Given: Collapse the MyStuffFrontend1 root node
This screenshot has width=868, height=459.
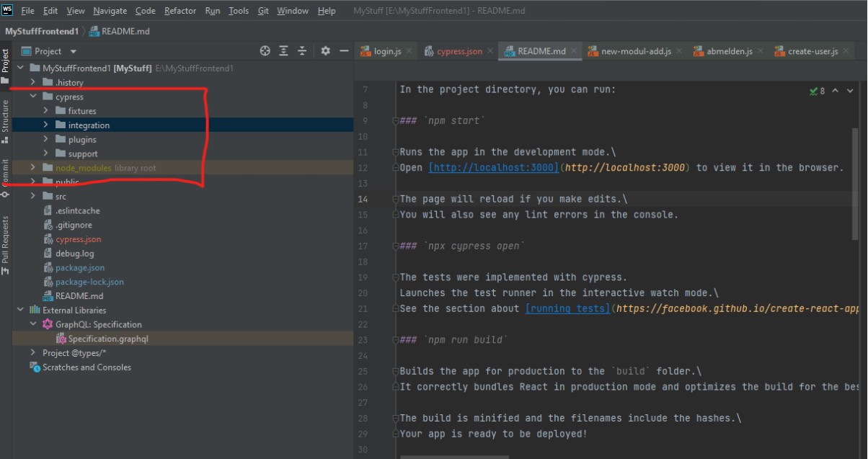Looking at the screenshot, I should [19, 68].
